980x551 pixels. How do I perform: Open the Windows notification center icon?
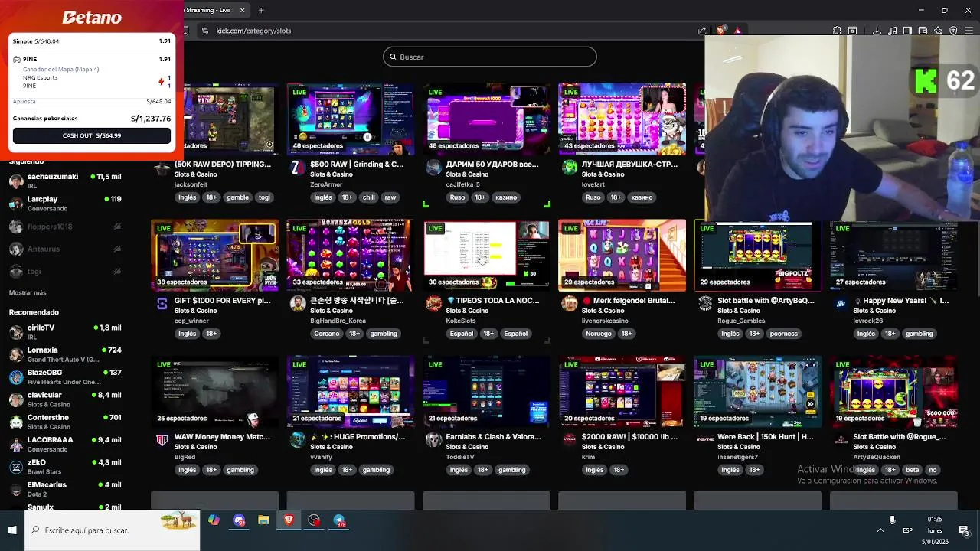pos(964,530)
